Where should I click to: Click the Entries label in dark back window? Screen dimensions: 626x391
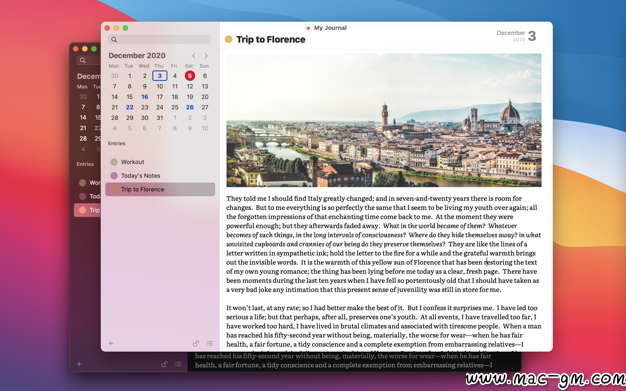coord(85,164)
